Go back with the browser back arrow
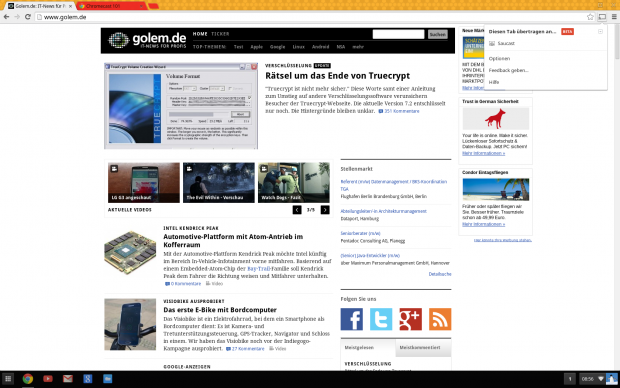Viewport: 620px width, 388px height. pos(6,17)
